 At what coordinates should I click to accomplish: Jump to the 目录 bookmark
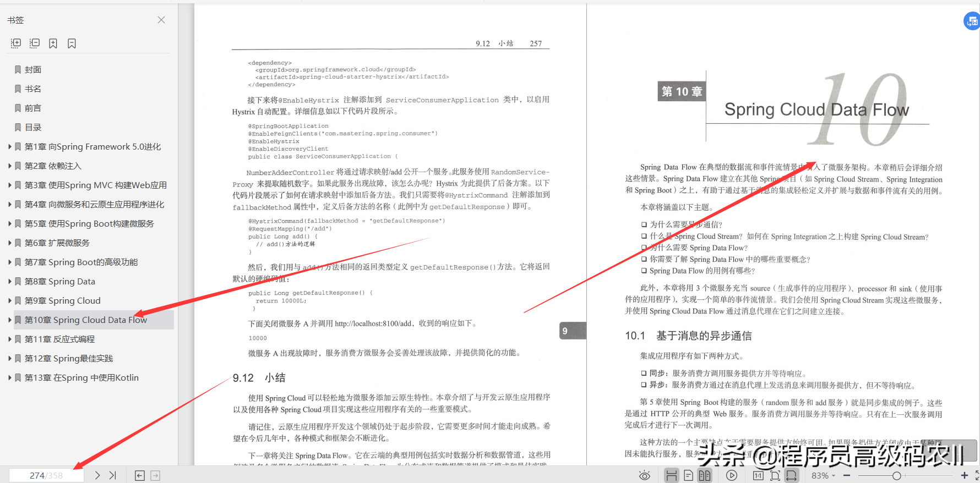pyautogui.click(x=33, y=127)
